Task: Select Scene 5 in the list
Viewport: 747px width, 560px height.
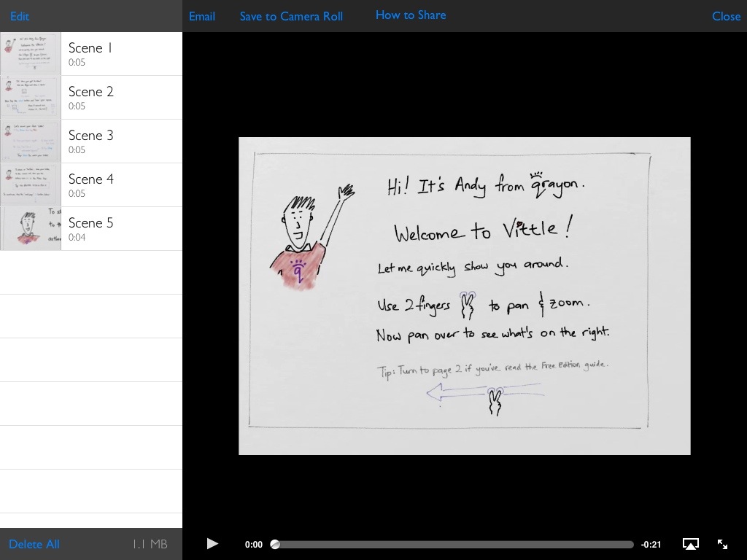Action: pos(91,229)
